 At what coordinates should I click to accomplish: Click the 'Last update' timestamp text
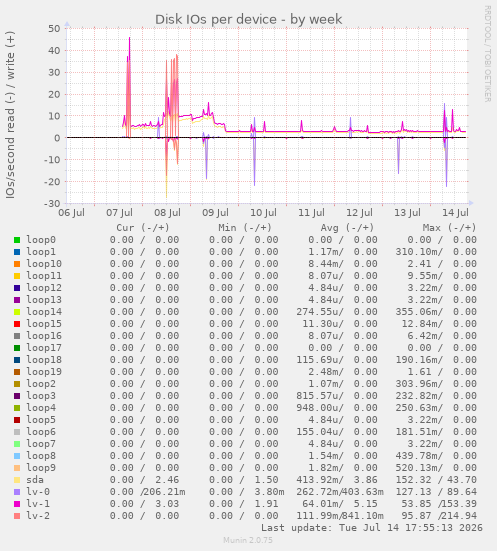coord(372,527)
